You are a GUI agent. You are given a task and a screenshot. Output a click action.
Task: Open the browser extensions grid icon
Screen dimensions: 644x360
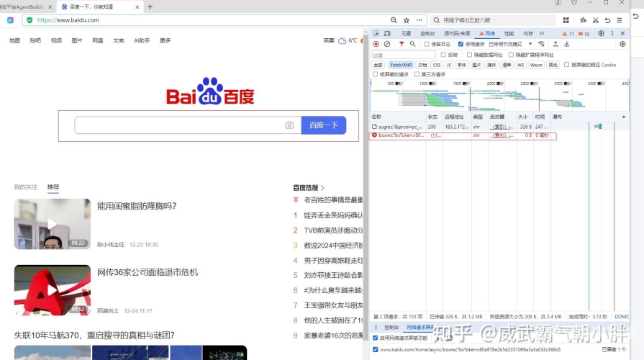[x=566, y=19]
